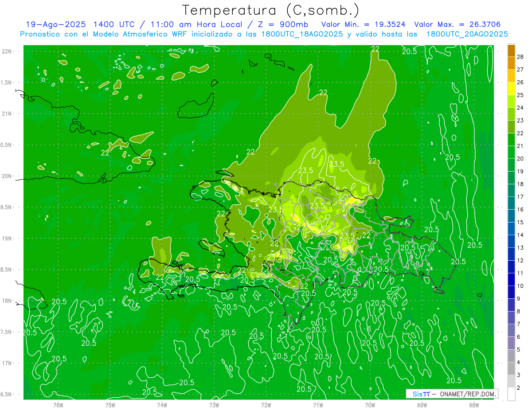Pick the green legend swatch between 20 and 21
Viewport: 532px width, 411px height.
click(511, 152)
